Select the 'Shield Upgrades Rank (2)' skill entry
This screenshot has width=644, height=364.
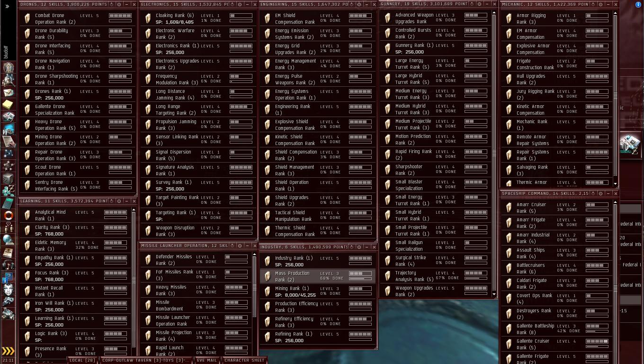(x=317, y=200)
